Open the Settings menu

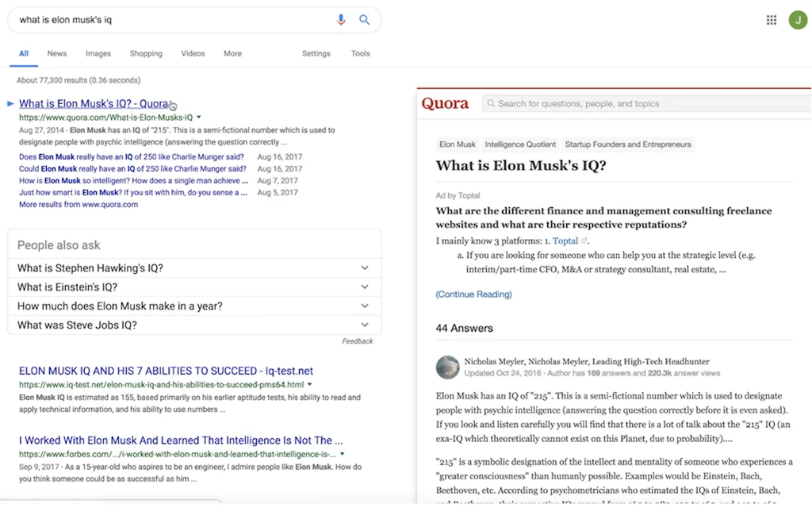point(316,54)
